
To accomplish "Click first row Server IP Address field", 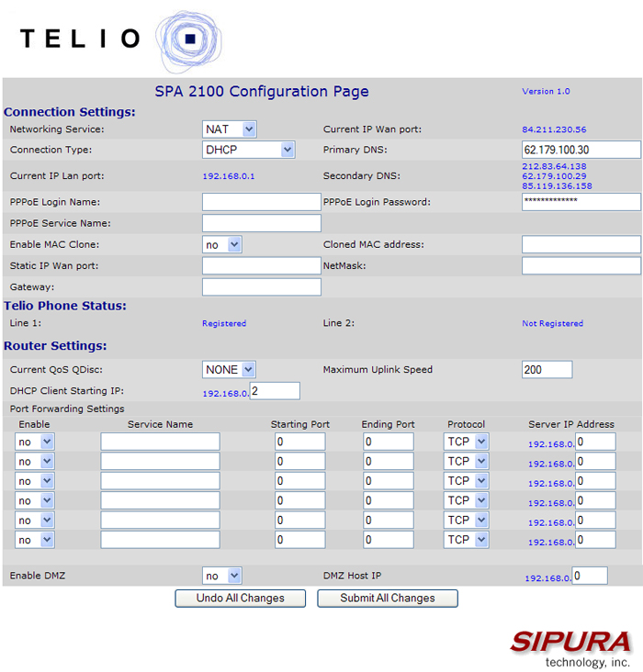I will 596,442.
